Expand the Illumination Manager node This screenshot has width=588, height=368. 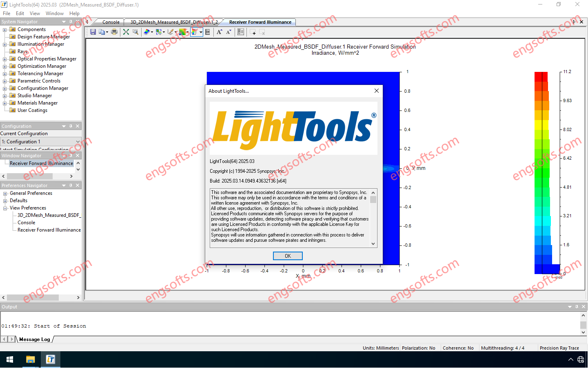pos(4,44)
